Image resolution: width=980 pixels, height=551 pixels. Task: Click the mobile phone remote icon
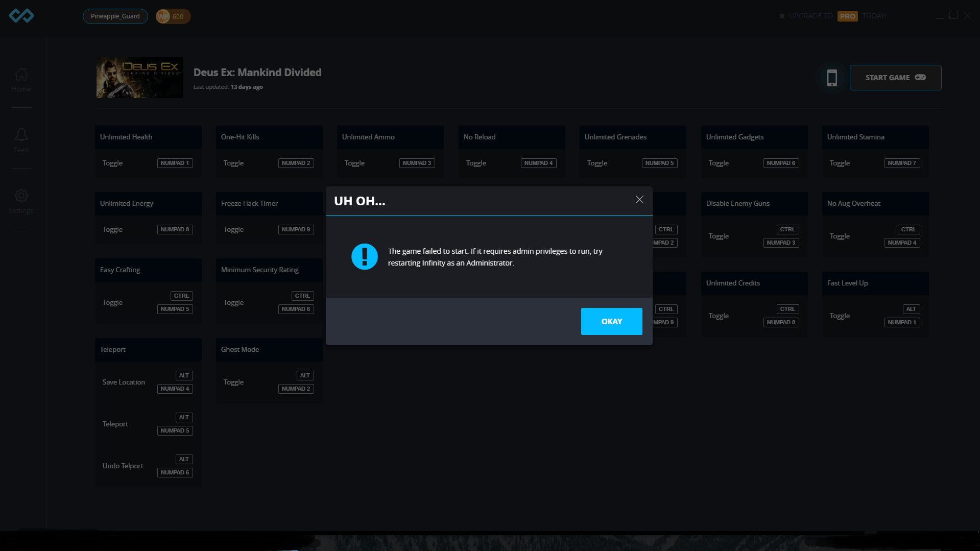(831, 78)
